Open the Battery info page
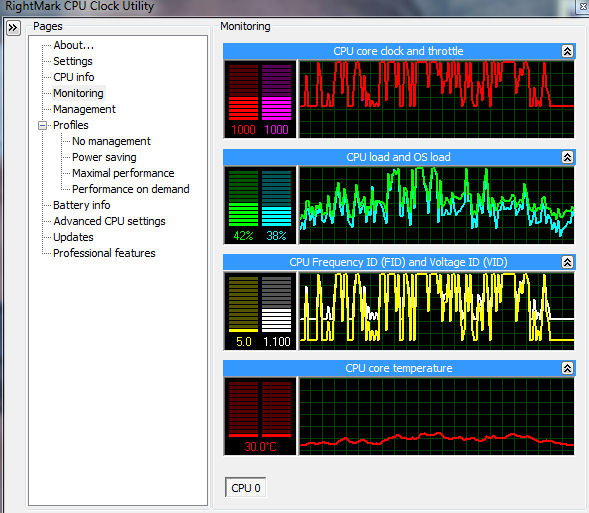This screenshot has width=589, height=513. (x=82, y=205)
